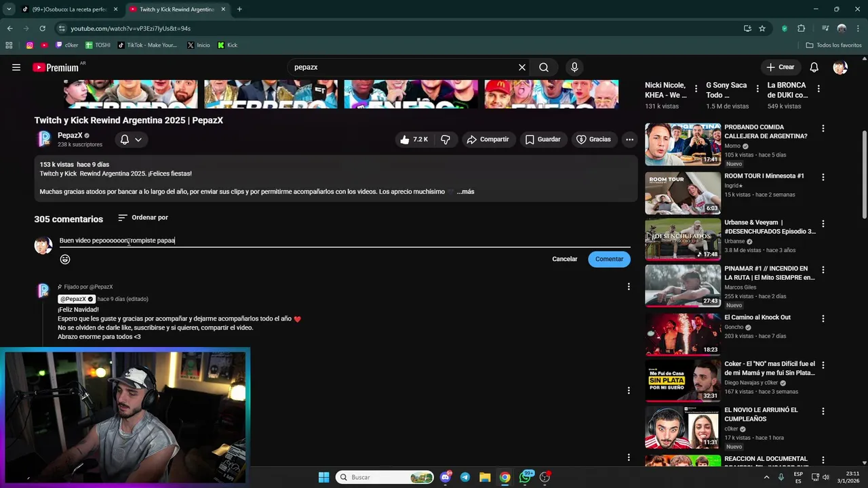This screenshot has width=868, height=488.
Task: Save the video with Guardar
Action: click(542, 139)
